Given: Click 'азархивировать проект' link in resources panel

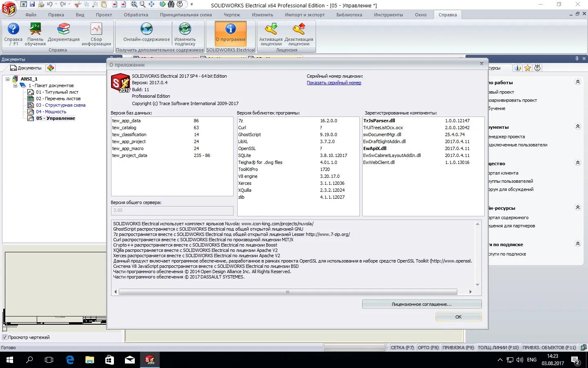Looking at the screenshot, I should [x=513, y=100].
